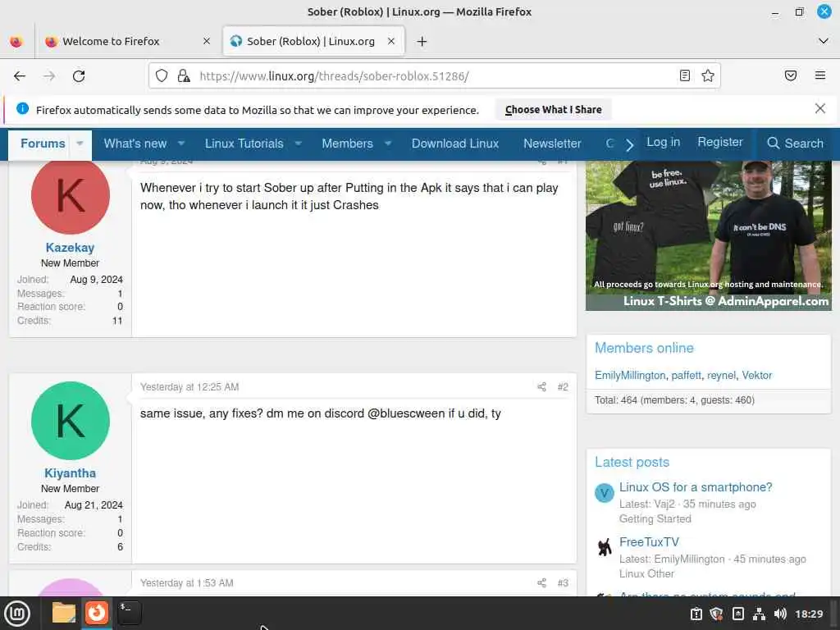Open the Linux T-Shirts AdminApparel banner
The height and width of the screenshot is (630, 840).
coord(708,235)
